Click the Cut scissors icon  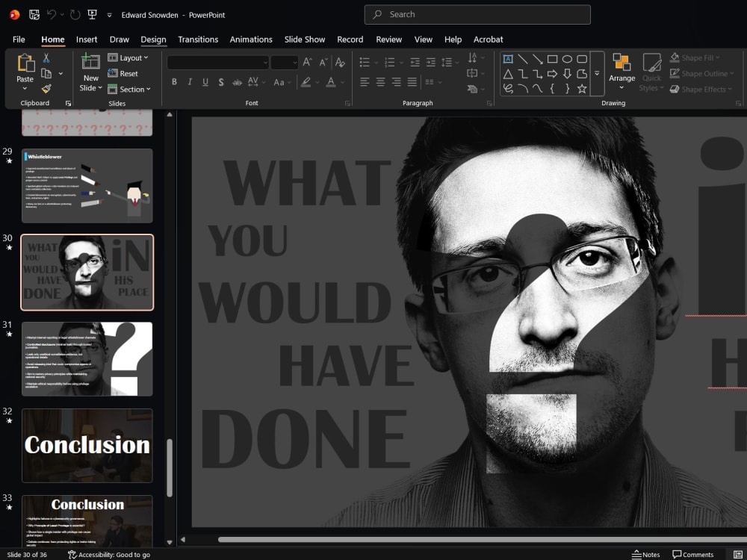(46, 58)
